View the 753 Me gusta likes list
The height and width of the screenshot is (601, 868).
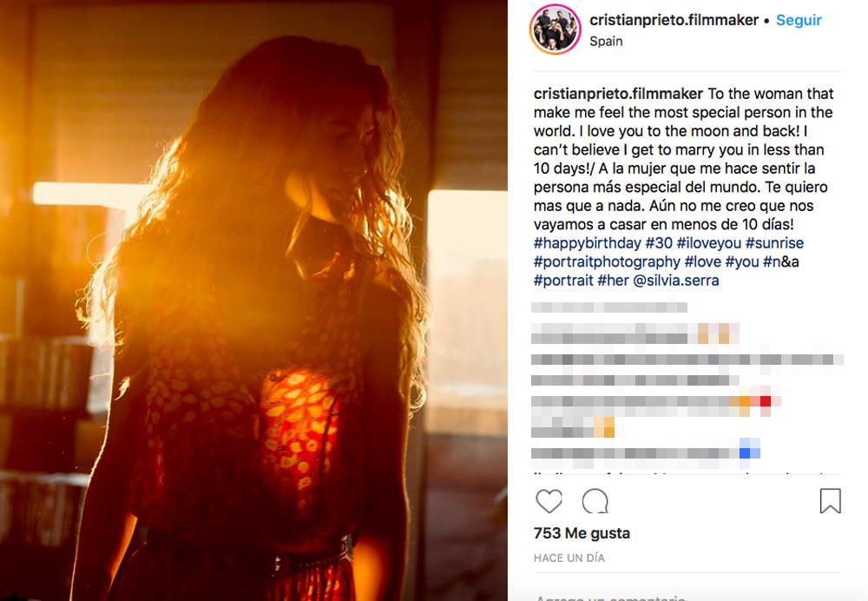pos(582,533)
